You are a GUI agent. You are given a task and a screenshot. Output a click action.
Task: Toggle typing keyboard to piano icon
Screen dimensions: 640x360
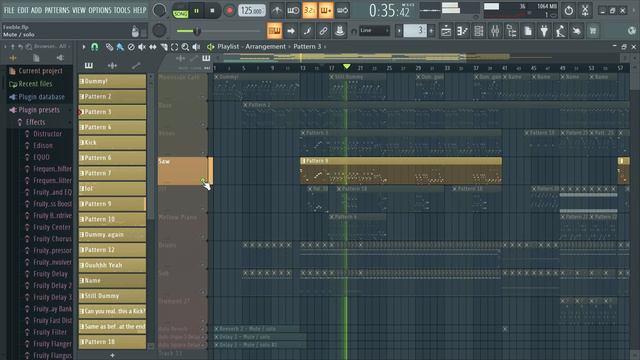coord(274,31)
